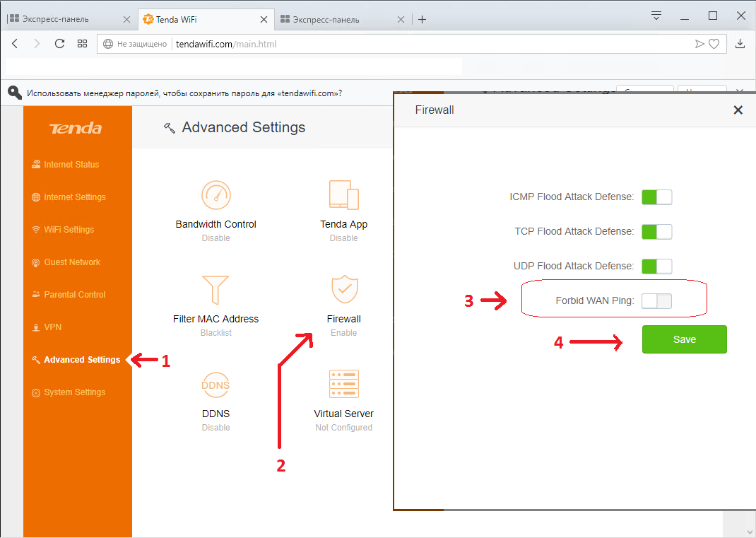Open Filter MAC Address funnel icon
Image resolution: width=756 pixels, height=538 pixels.
[215, 290]
